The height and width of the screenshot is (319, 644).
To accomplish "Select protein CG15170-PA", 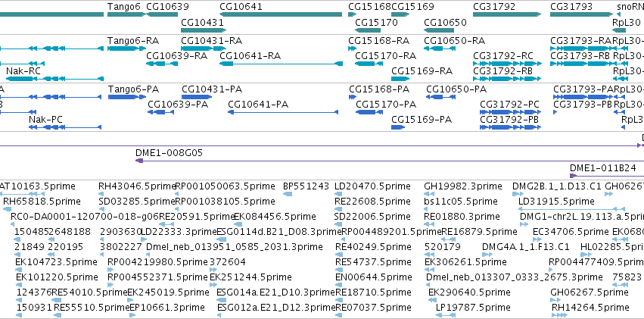I will tap(386, 105).
